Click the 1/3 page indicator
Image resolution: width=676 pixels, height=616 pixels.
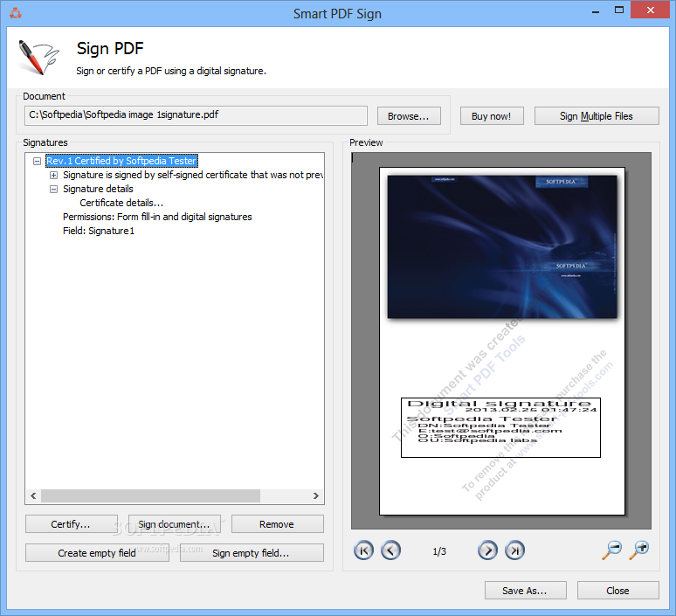[x=439, y=550]
